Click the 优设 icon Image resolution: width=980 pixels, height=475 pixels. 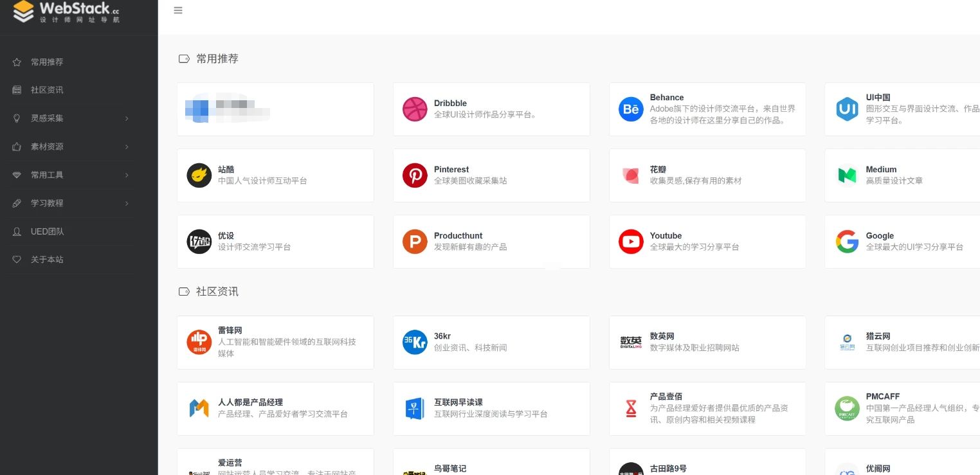point(199,241)
